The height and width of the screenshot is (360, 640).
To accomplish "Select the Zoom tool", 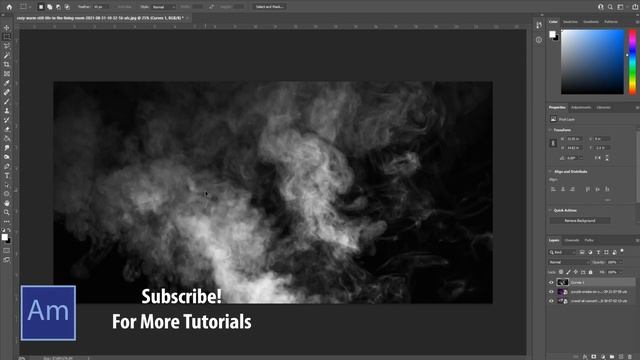I will tap(7, 213).
